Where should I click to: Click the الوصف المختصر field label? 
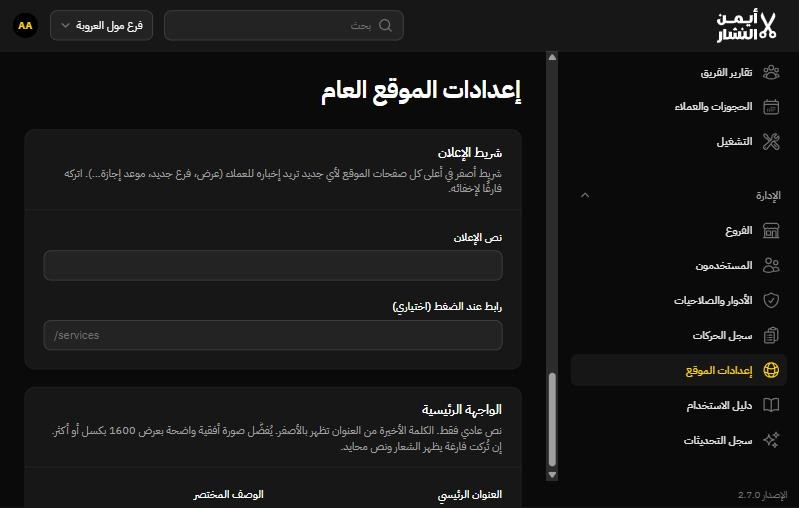[x=228, y=494]
